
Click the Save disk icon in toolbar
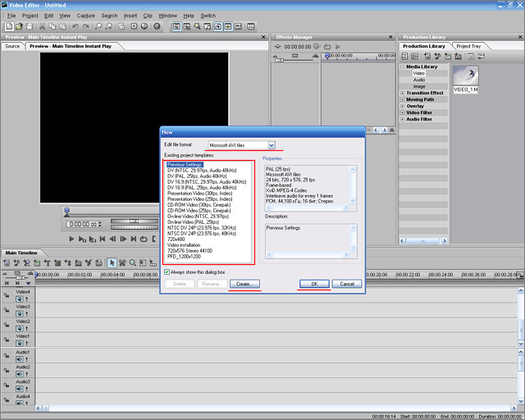tap(30, 26)
